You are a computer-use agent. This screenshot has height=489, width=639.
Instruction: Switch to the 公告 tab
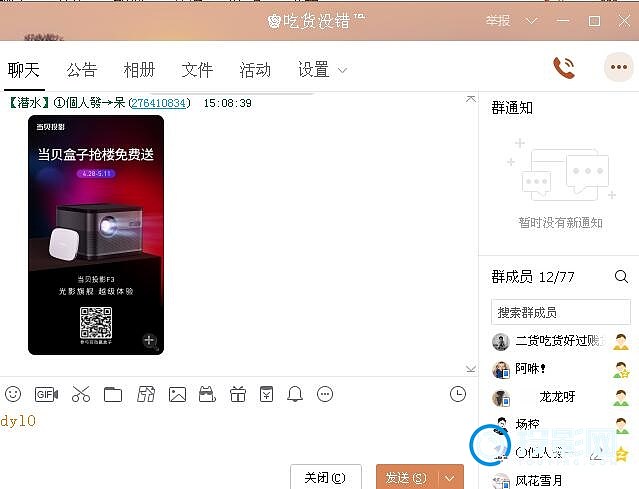tap(82, 69)
